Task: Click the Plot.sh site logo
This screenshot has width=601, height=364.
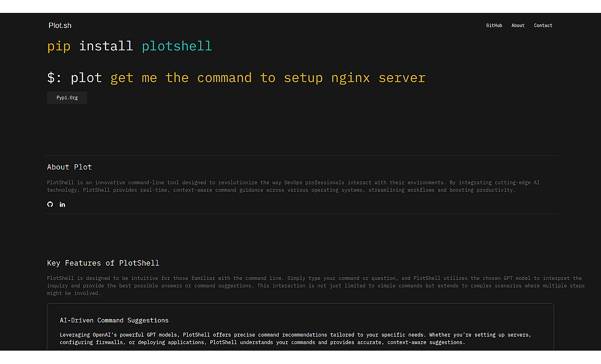Action: pyautogui.click(x=60, y=25)
